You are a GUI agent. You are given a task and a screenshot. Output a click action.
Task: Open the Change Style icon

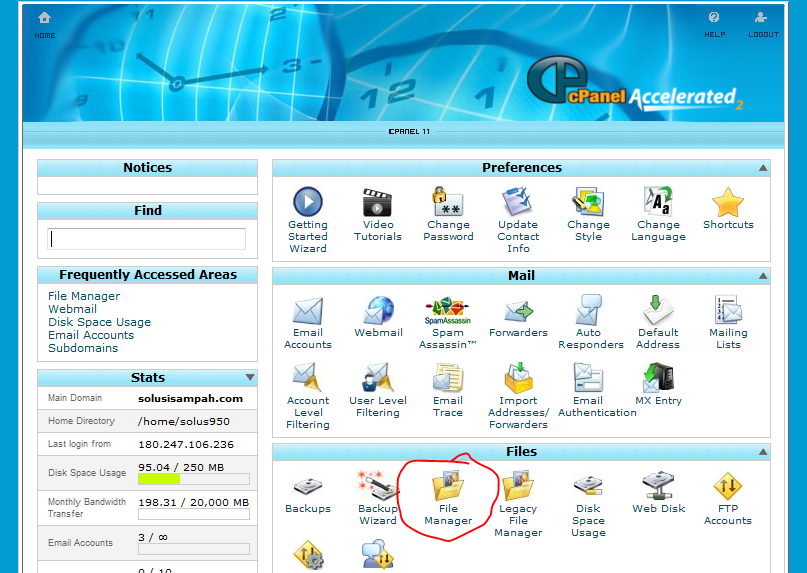pos(588,201)
